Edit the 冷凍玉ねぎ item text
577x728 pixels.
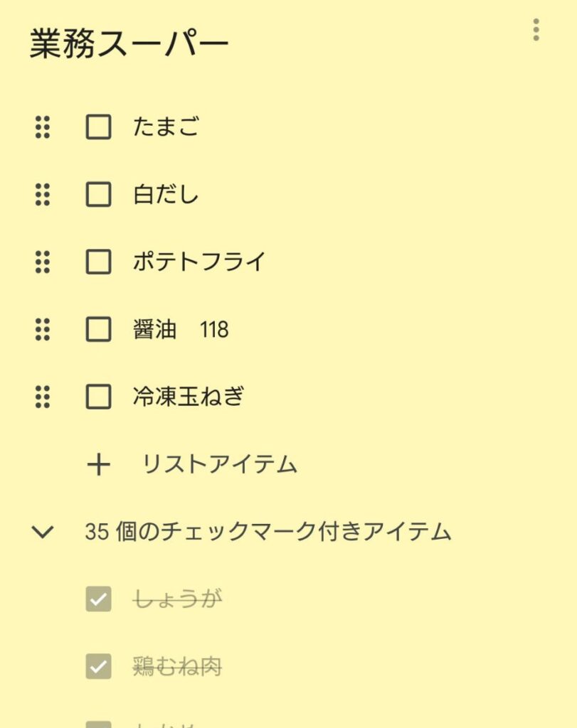[189, 397]
